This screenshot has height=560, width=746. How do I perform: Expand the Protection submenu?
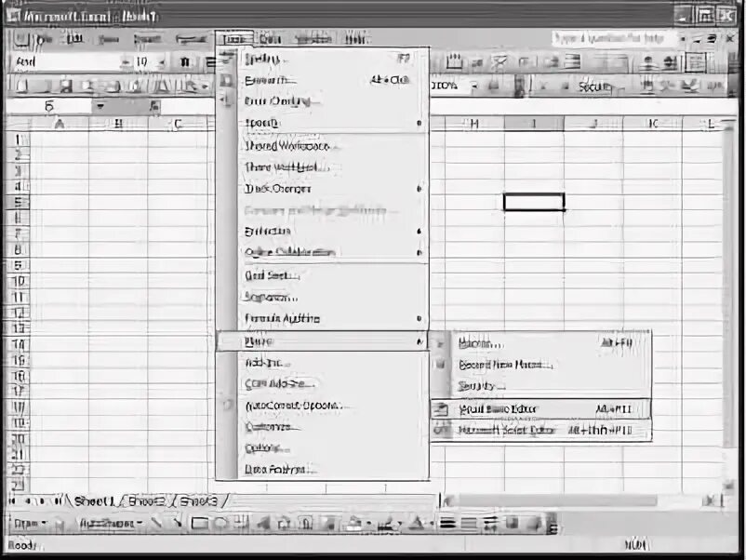419,232
